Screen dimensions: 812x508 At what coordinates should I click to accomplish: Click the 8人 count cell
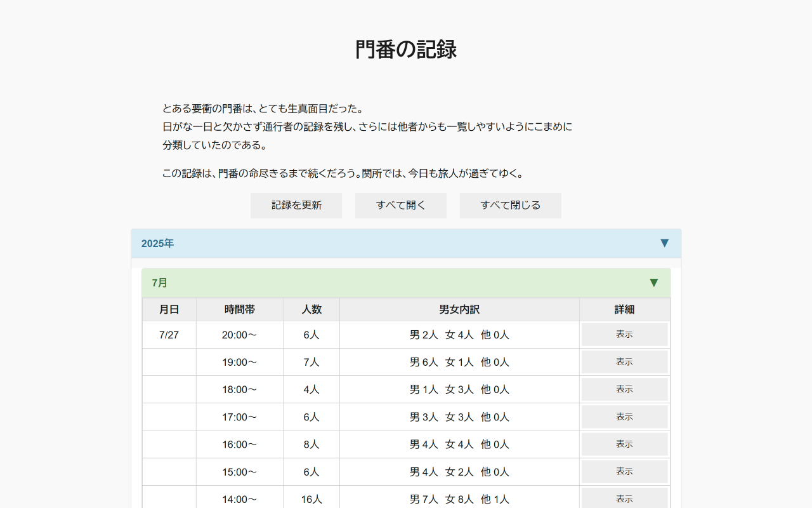click(311, 444)
